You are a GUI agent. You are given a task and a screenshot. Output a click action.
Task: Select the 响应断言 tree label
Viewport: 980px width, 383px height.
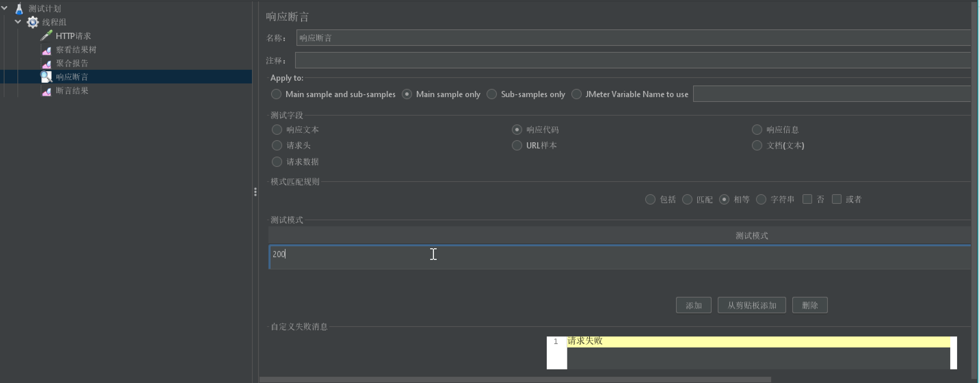[72, 77]
